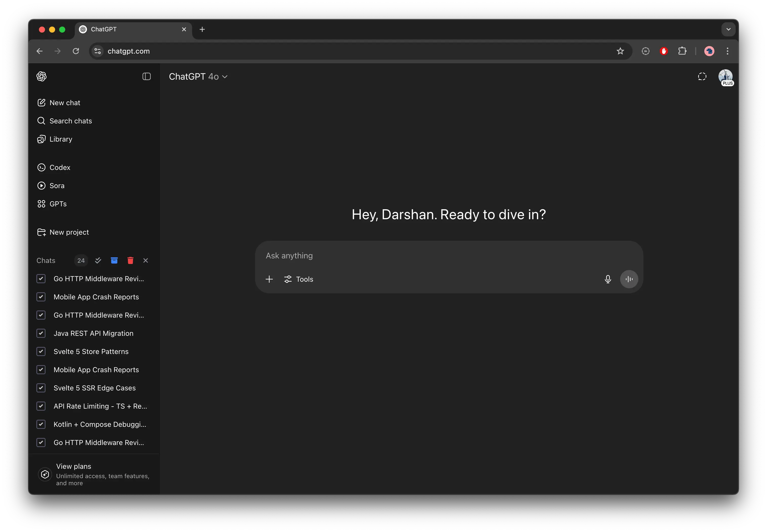Open Svelte 5 SSR Edge Cases chat
Screen dimensions: 767x532
pyautogui.click(x=95, y=388)
